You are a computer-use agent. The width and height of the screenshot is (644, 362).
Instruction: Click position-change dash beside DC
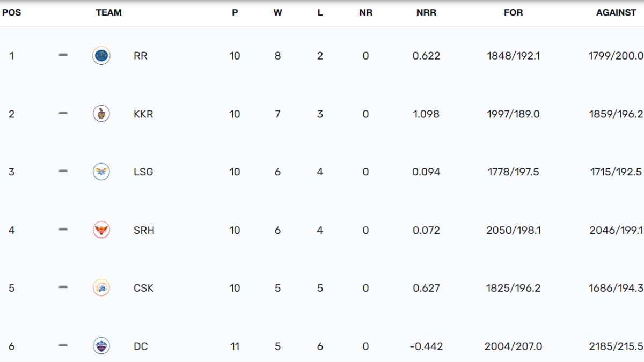63,345
